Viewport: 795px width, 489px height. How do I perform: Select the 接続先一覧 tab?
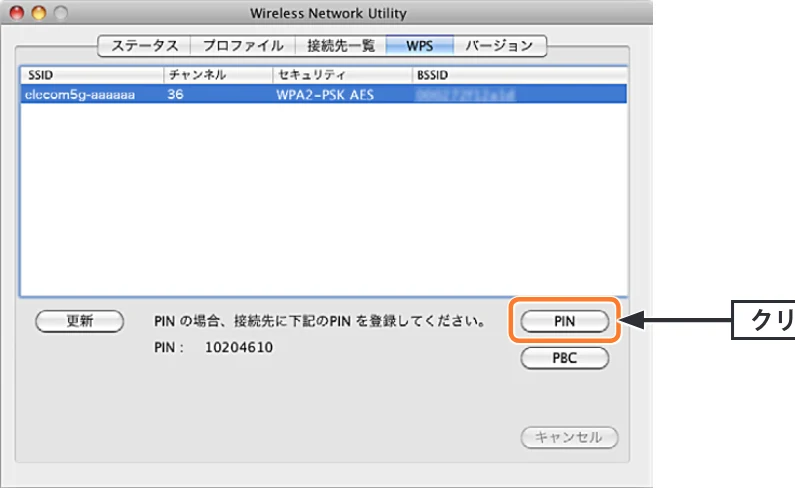(341, 46)
